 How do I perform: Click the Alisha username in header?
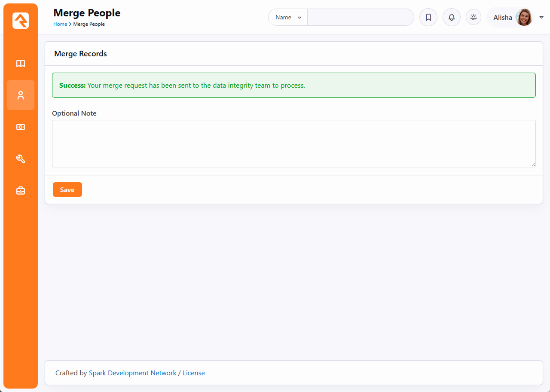coord(502,18)
